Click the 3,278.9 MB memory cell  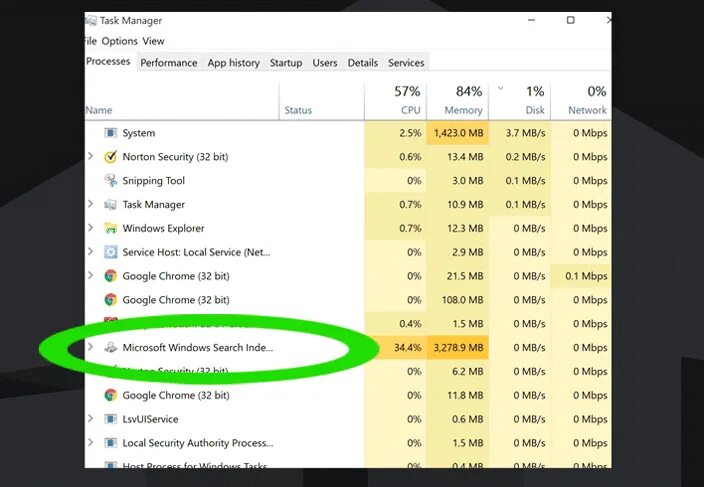(x=458, y=347)
